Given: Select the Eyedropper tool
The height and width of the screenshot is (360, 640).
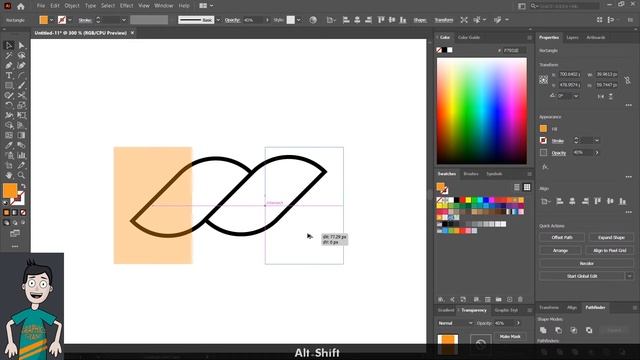Looking at the screenshot, I should tap(9, 145).
